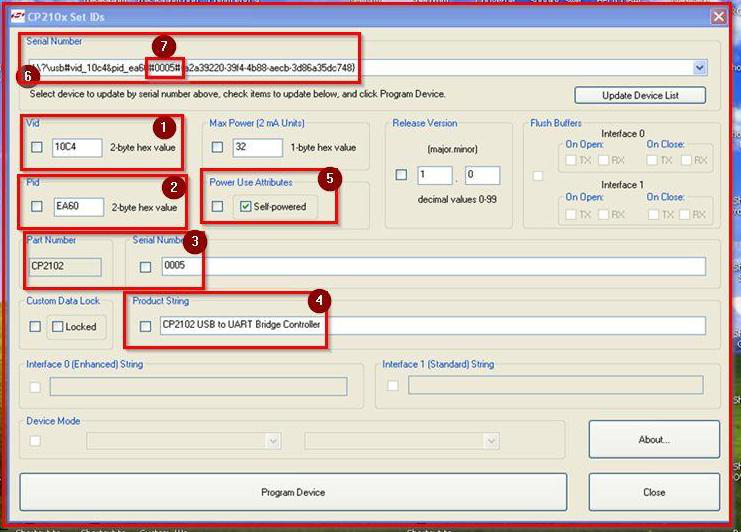The width and height of the screenshot is (741, 532).
Task: Toggle the Self-powered checkbox
Action: 245,206
